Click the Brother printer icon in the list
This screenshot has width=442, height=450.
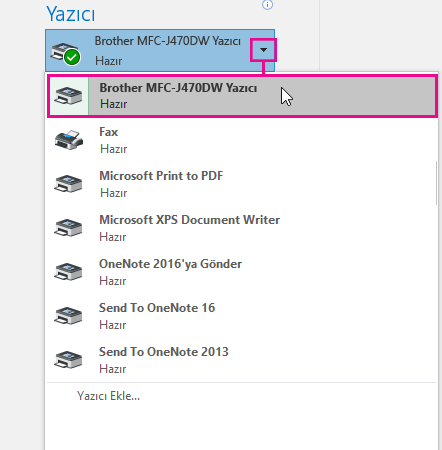(x=68, y=96)
